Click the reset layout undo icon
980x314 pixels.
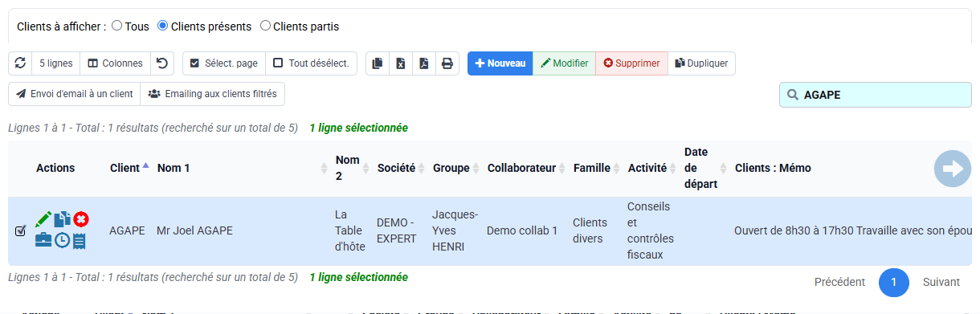(x=162, y=63)
